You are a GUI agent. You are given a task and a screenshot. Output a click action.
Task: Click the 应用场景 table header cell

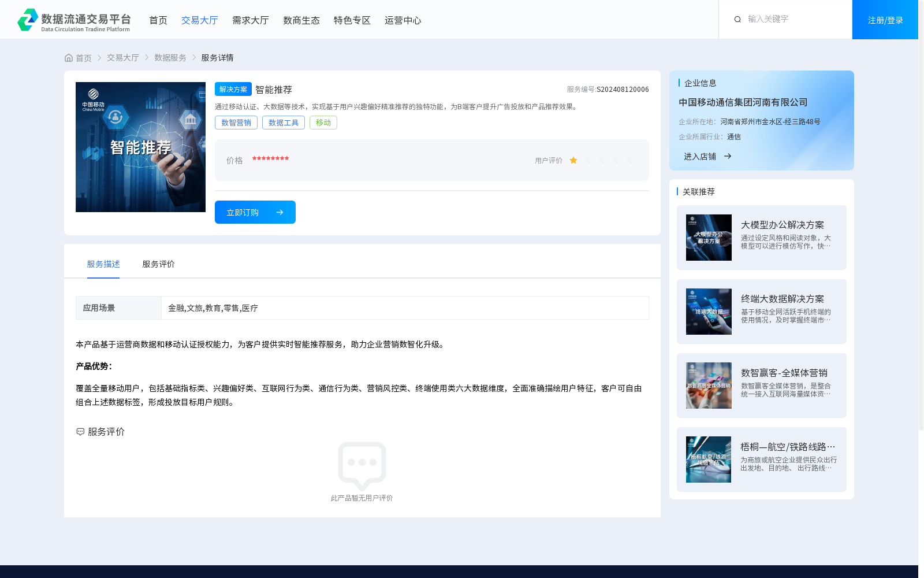pyautogui.click(x=118, y=308)
